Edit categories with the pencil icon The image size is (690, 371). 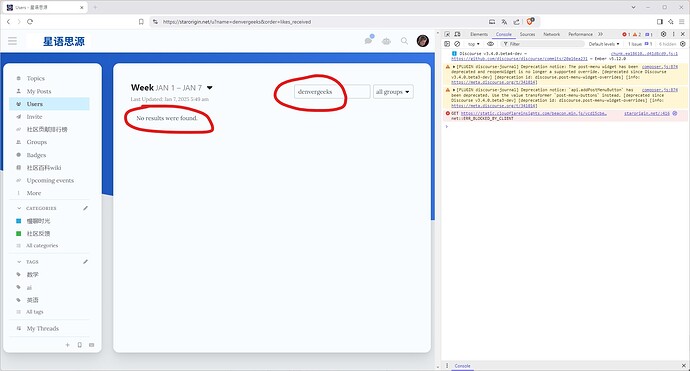tap(85, 208)
